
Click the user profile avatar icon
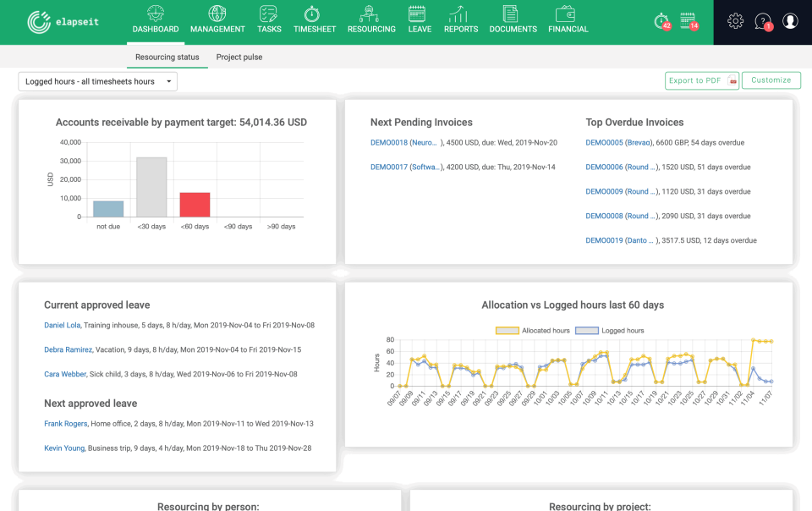pyautogui.click(x=790, y=21)
